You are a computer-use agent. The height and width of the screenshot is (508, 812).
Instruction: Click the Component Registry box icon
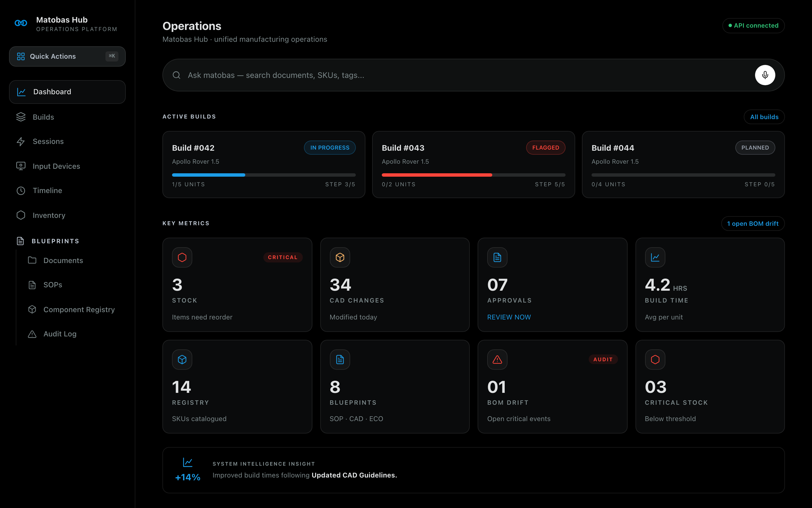click(x=32, y=309)
